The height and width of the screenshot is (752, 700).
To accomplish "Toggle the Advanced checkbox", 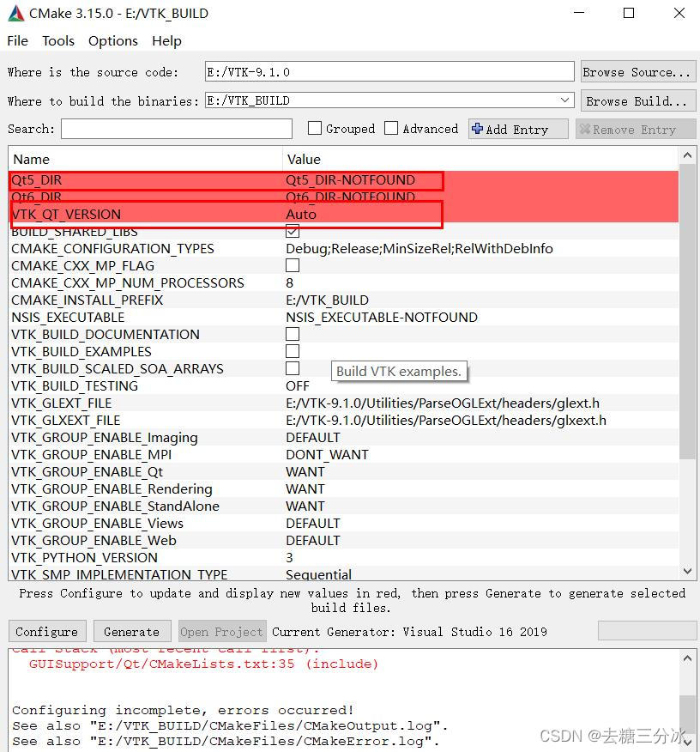I will pyautogui.click(x=391, y=129).
